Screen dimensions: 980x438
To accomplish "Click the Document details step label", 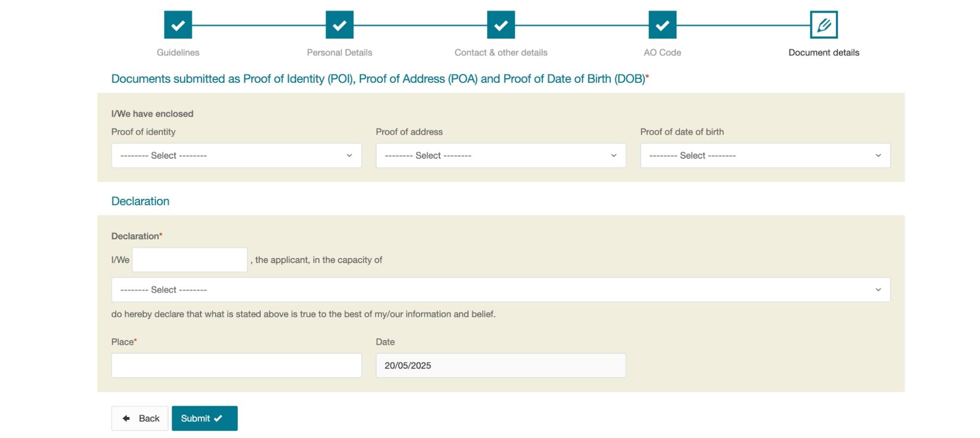I will (x=824, y=52).
